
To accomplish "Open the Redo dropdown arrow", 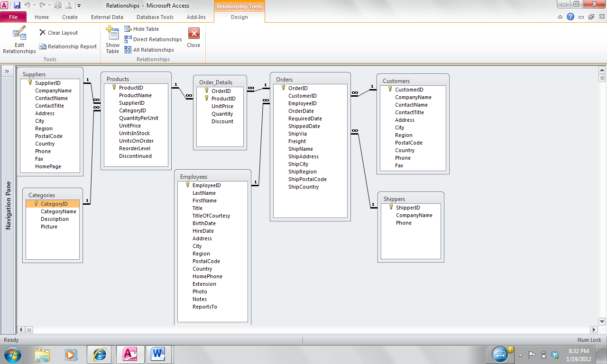I will [x=49, y=6].
